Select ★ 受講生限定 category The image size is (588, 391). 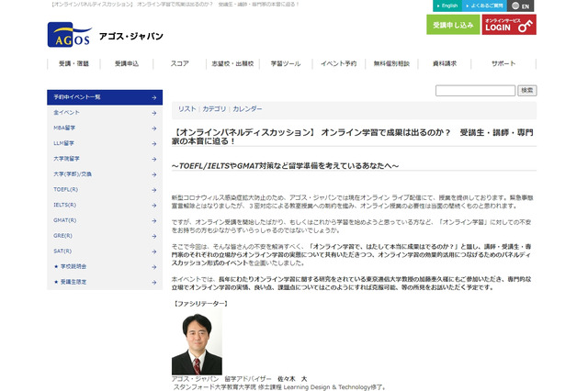105,282
